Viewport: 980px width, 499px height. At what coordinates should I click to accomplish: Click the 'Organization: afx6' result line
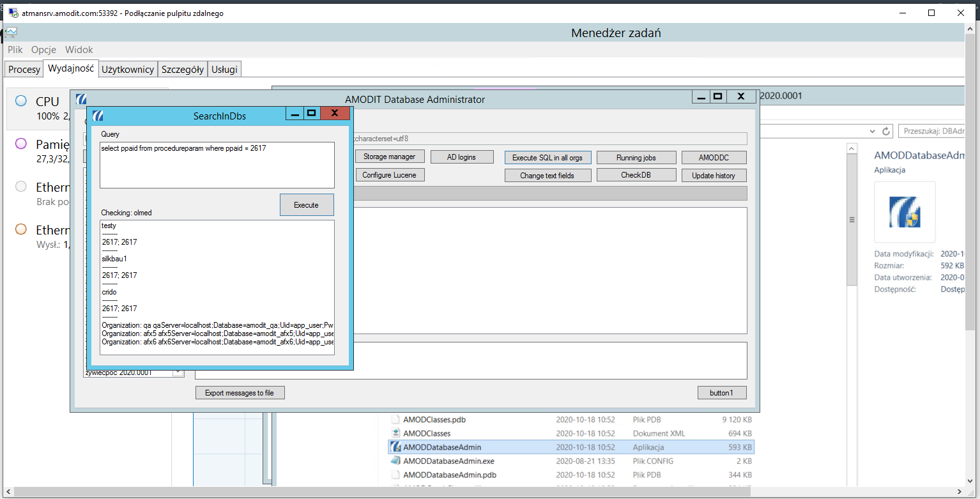pyautogui.click(x=217, y=342)
